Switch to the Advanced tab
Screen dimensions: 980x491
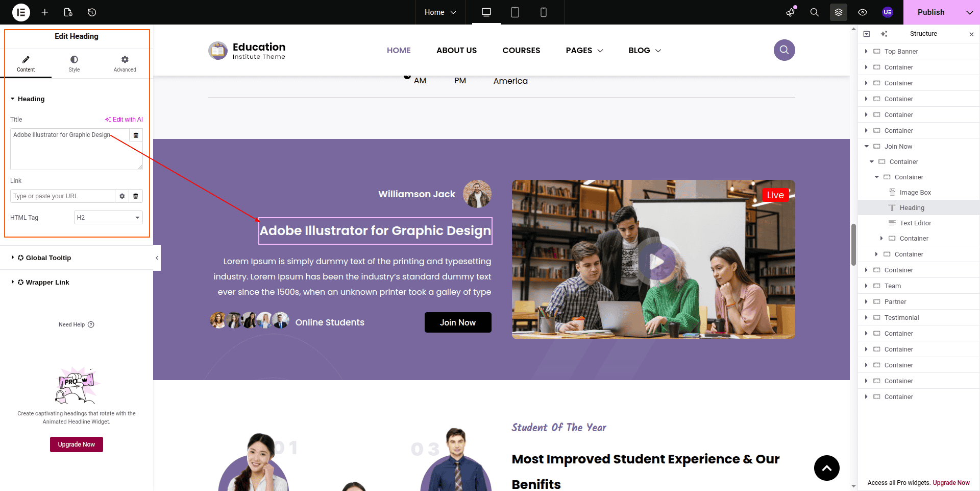125,64
